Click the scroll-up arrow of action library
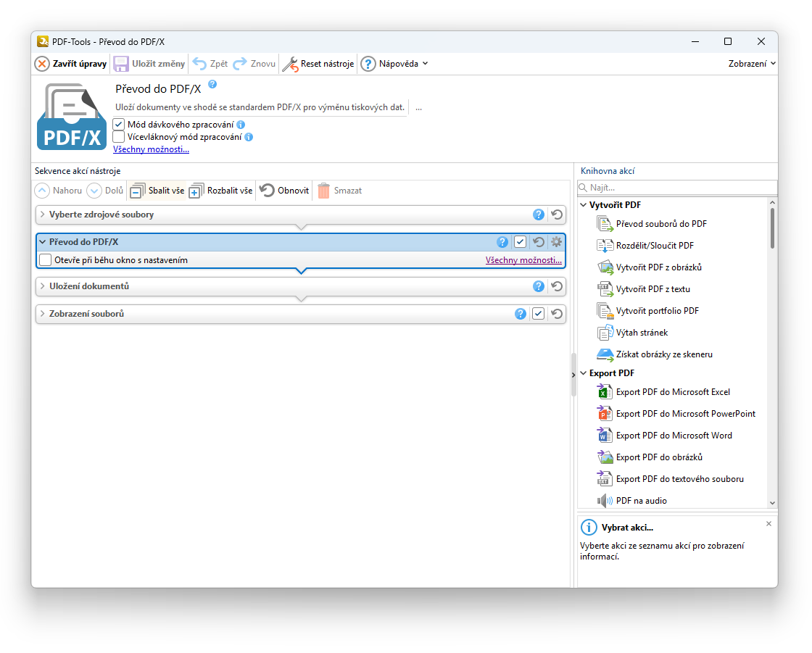The image size is (812, 653). coord(772,202)
